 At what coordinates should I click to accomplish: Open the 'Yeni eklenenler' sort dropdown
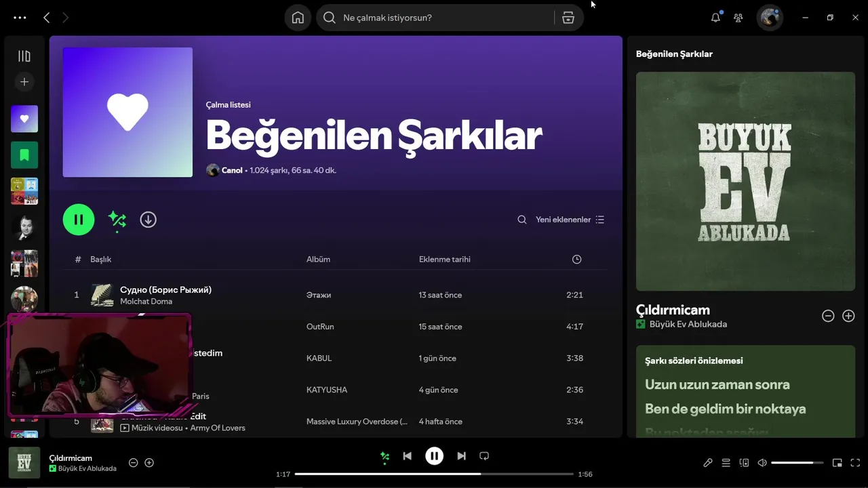[x=570, y=220]
